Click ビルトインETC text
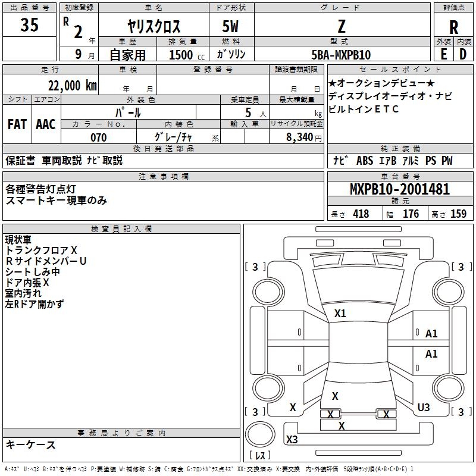This screenshot has width=476, height=476. [364, 109]
